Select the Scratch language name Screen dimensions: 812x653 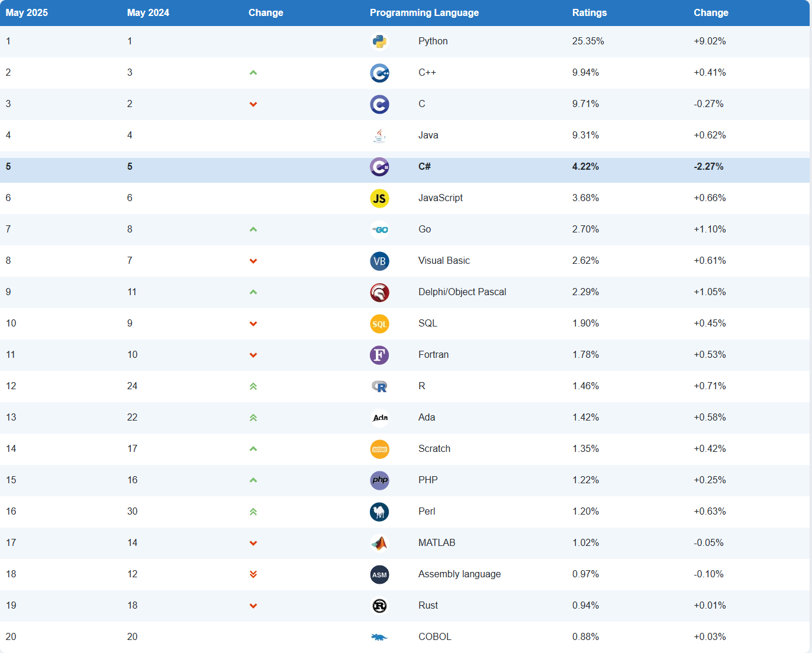[x=434, y=449]
